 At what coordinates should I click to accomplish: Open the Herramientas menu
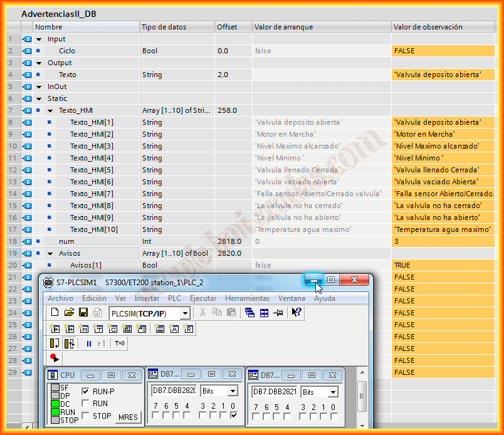[247, 298]
